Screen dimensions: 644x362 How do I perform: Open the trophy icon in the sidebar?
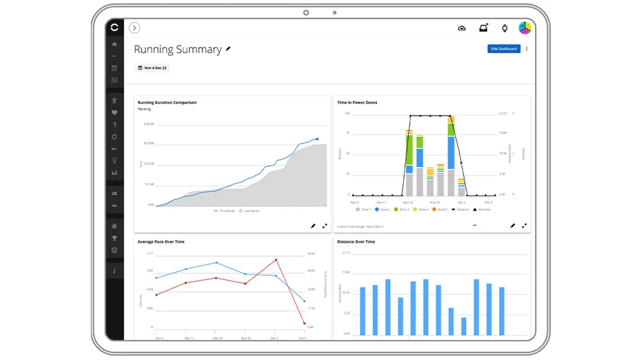[x=114, y=238]
